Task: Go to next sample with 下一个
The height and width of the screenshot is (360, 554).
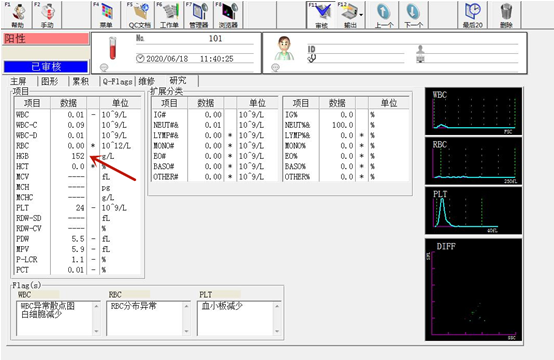Action: 413,15
